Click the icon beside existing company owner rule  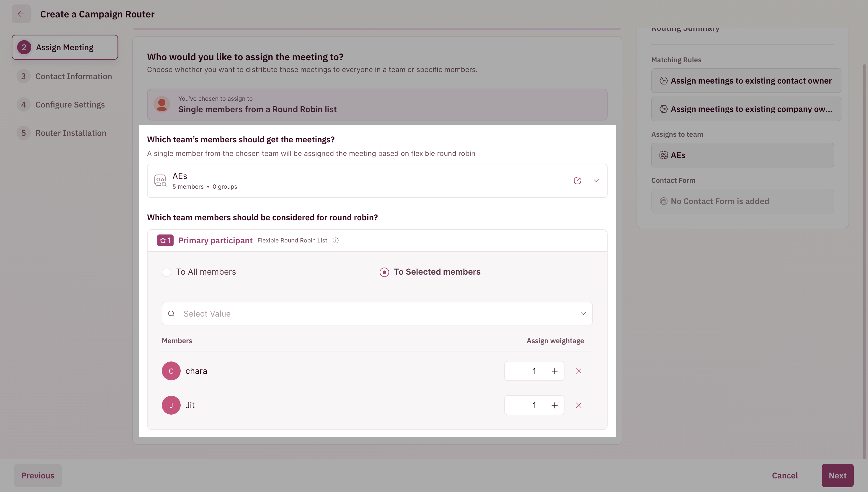(x=663, y=109)
